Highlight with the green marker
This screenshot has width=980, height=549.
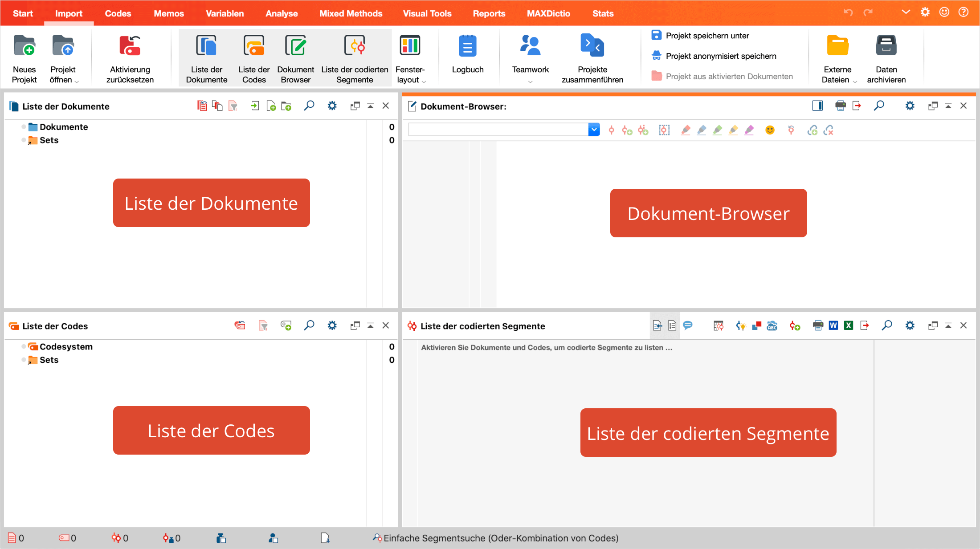[x=718, y=130]
